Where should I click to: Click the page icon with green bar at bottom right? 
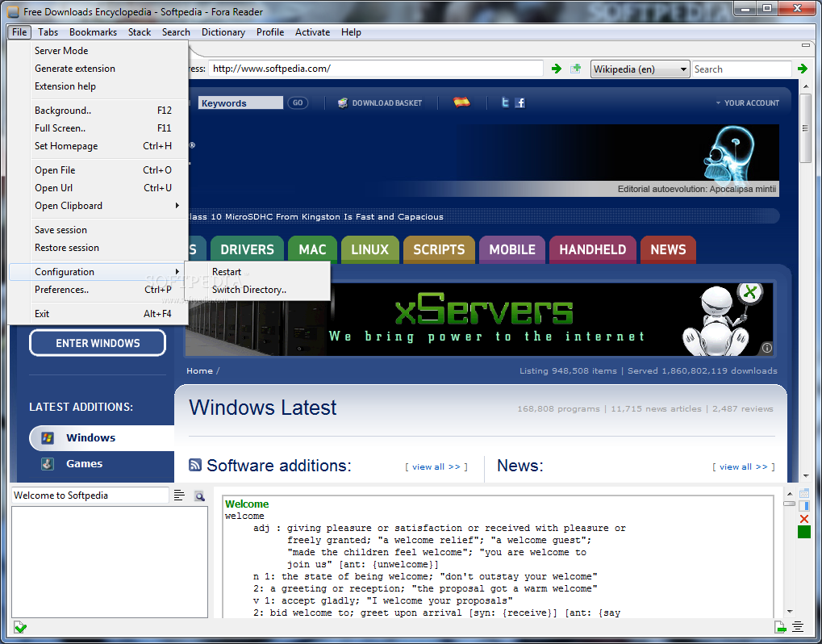click(781, 627)
